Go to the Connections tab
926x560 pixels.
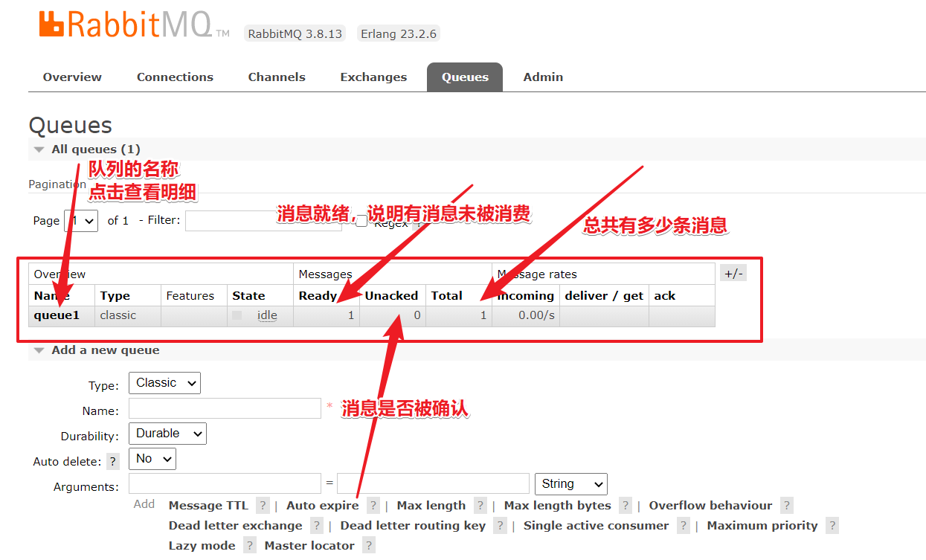pos(175,77)
